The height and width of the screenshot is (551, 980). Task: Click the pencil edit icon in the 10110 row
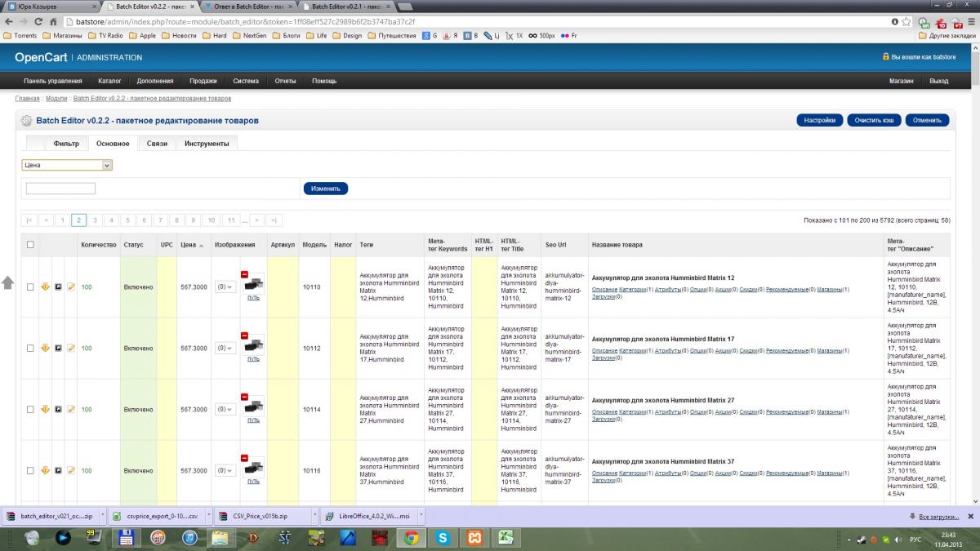click(71, 287)
